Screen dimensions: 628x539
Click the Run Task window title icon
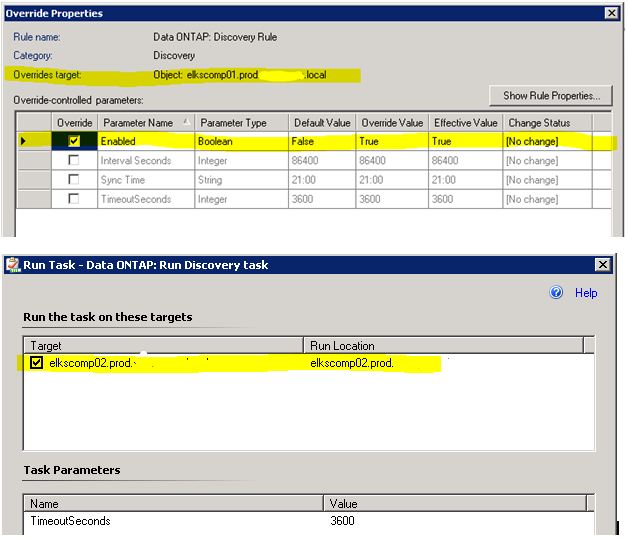pos(13,265)
